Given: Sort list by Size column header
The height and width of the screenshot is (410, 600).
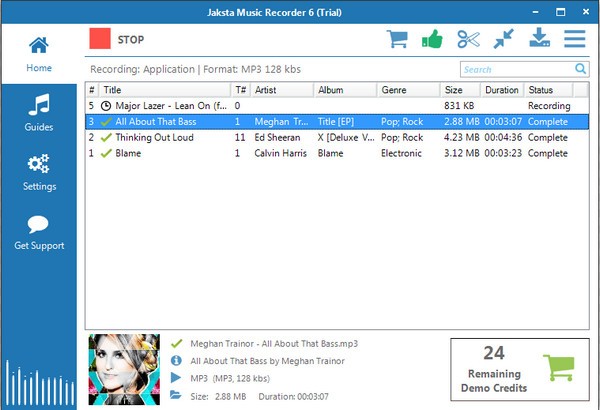Looking at the screenshot, I should pos(460,90).
